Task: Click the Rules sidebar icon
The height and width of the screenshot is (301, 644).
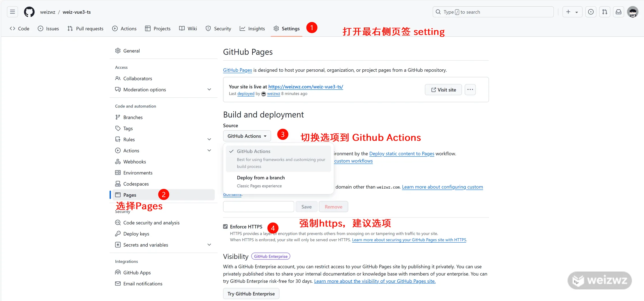Action: (x=118, y=139)
